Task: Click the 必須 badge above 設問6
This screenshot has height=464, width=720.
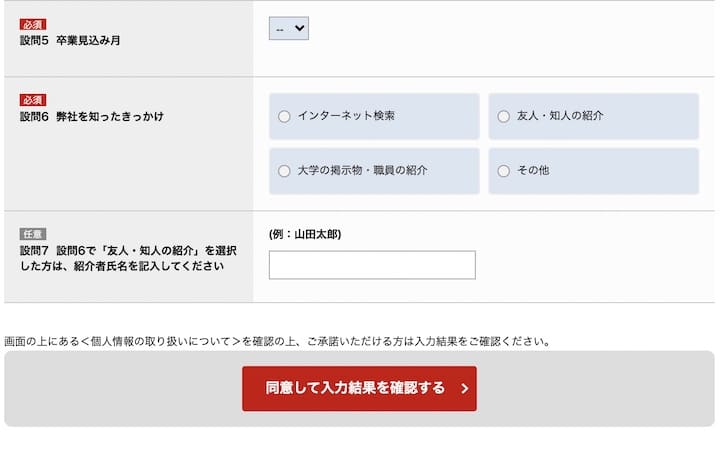Action: pyautogui.click(x=33, y=100)
